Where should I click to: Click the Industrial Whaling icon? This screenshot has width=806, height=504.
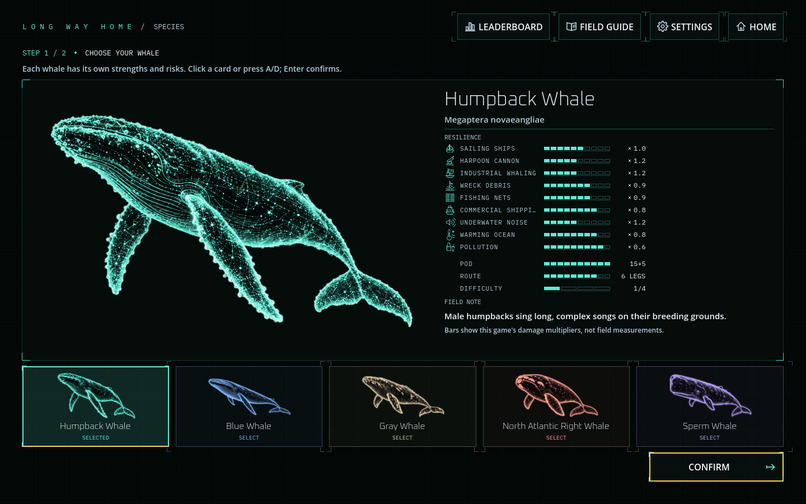450,173
